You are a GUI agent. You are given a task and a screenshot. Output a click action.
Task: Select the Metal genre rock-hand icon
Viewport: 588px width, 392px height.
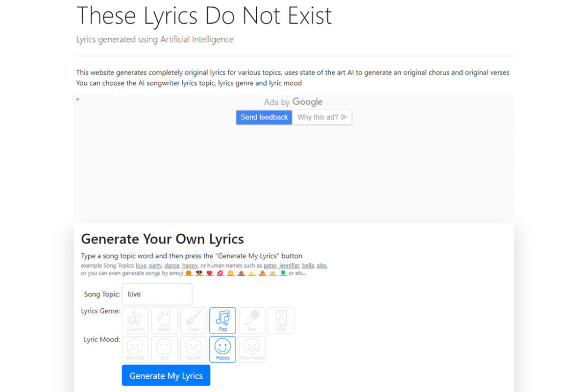tap(164, 321)
